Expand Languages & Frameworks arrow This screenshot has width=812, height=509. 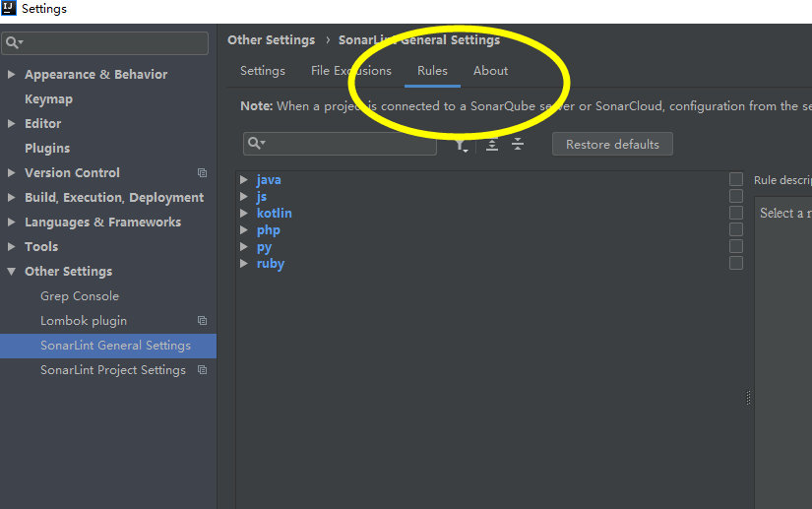(x=12, y=222)
